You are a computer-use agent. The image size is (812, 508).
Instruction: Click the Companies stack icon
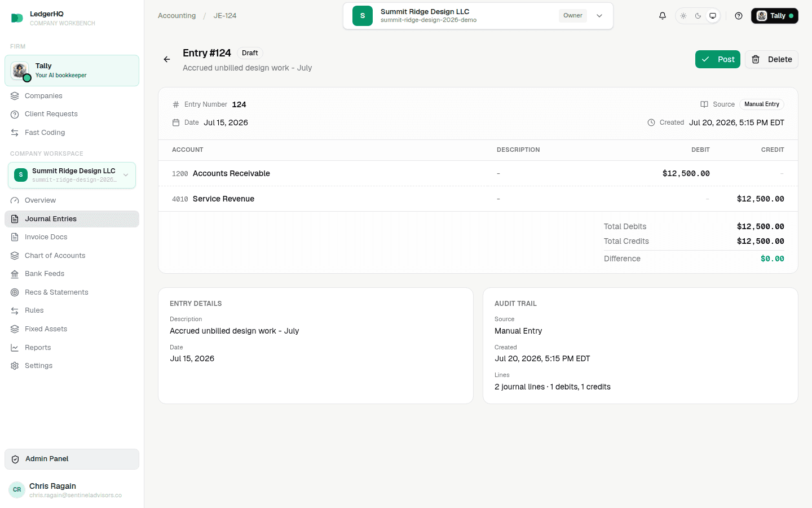(15, 96)
